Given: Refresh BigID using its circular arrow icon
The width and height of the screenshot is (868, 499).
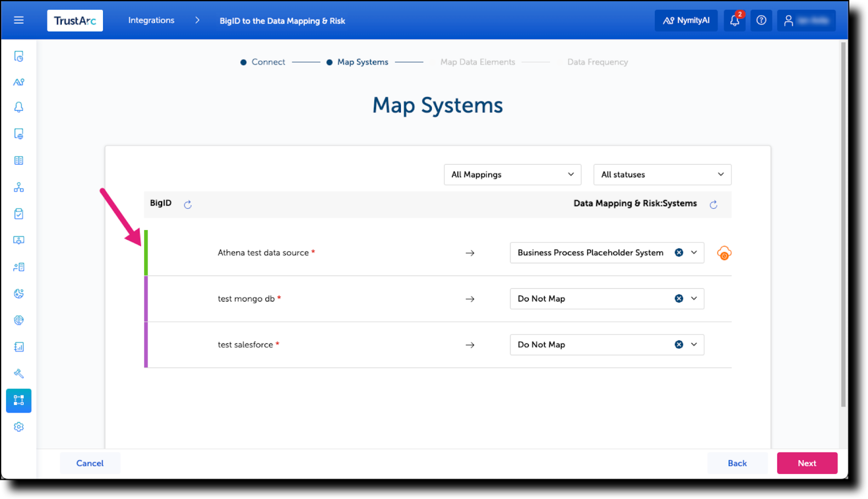Looking at the screenshot, I should tap(188, 204).
